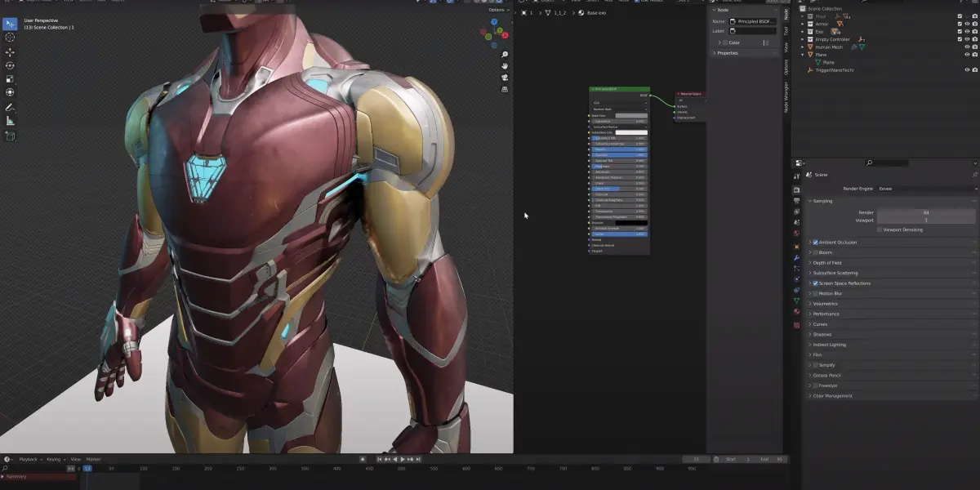980x490 pixels.
Task: Collapse the Plane object tree
Action: point(803,55)
